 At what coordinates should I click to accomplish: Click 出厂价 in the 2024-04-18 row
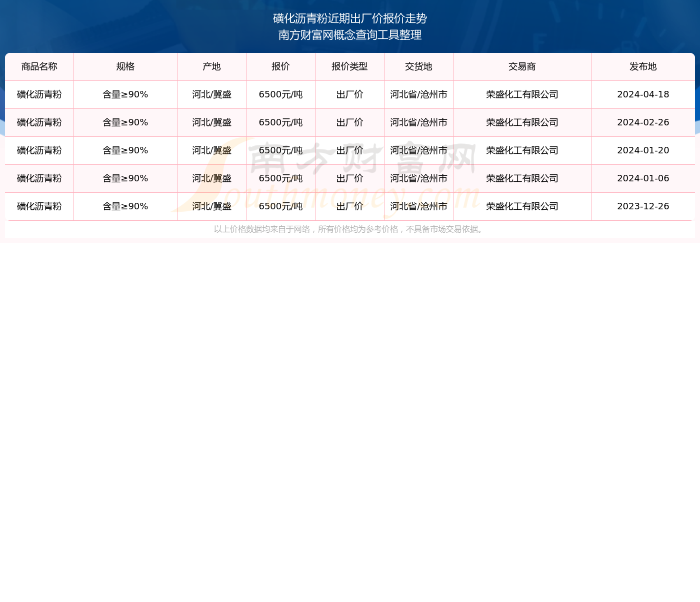(x=349, y=94)
